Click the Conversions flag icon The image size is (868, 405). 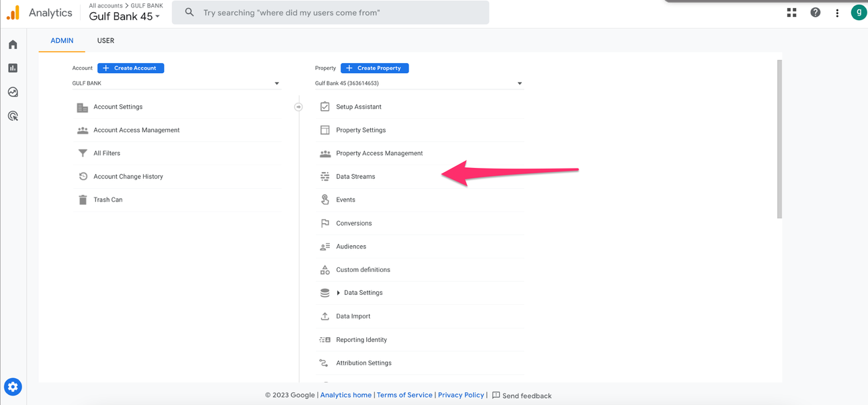[325, 223]
